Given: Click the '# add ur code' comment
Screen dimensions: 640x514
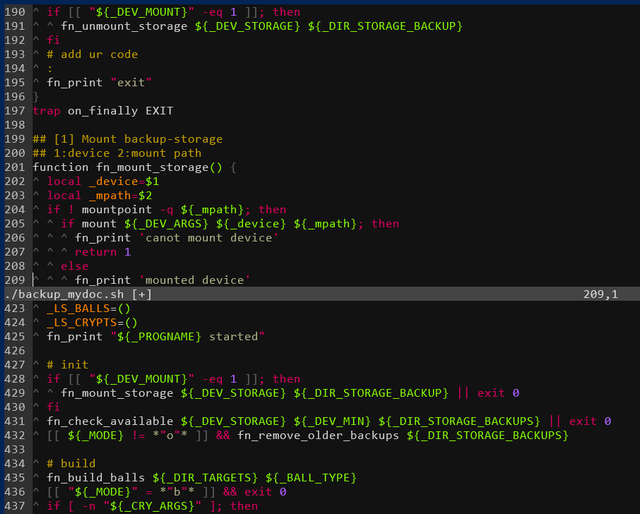Looking at the screenshot, I should pyautogui.click(x=92, y=54).
